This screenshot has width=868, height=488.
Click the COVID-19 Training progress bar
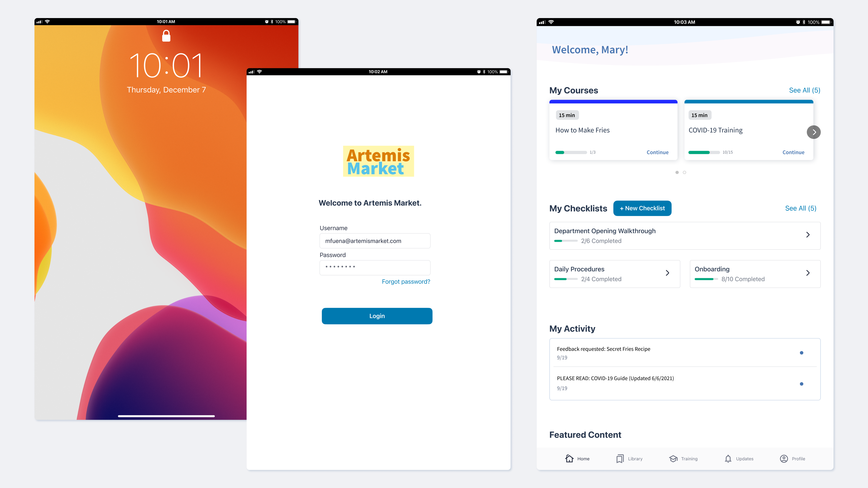point(704,152)
